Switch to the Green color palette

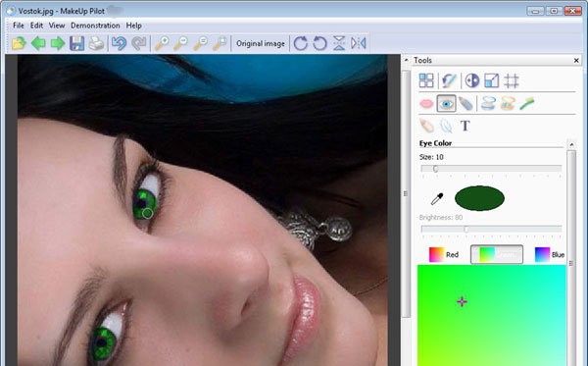497,254
